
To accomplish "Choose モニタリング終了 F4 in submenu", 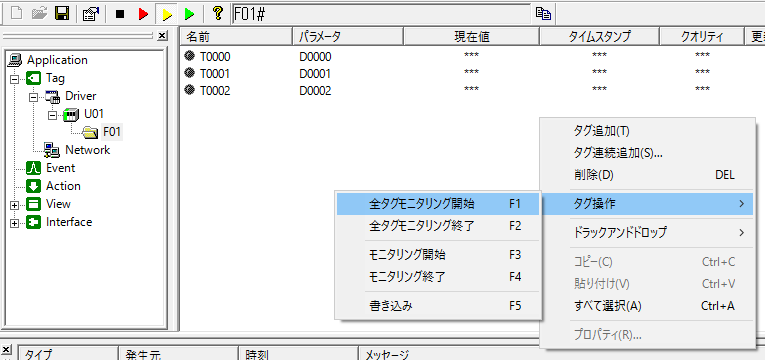I will coord(438,277).
